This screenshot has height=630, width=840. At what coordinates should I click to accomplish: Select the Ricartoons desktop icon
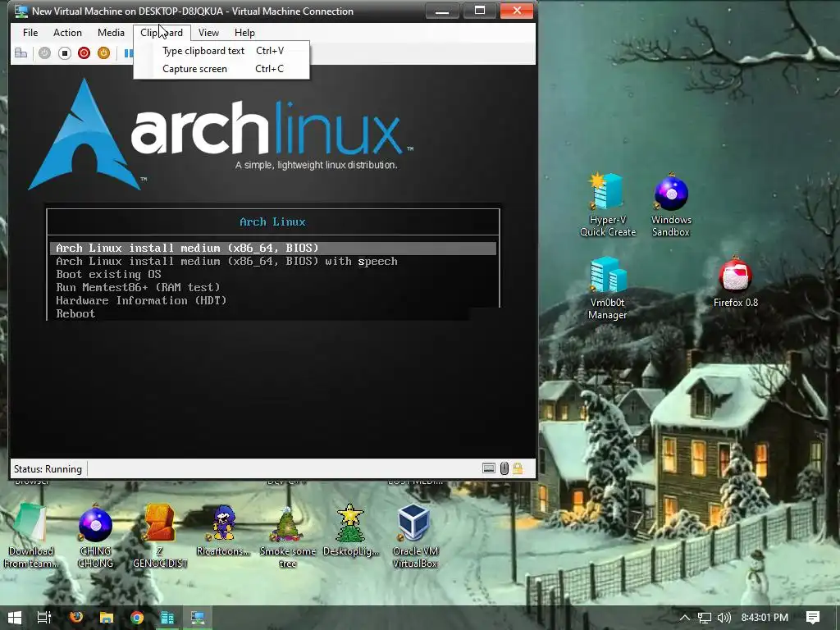click(x=223, y=530)
